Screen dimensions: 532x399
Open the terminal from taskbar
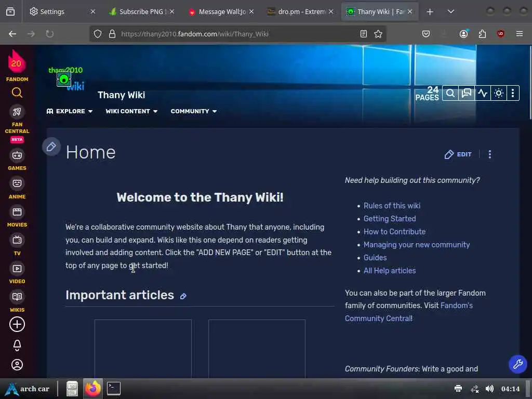click(x=113, y=389)
